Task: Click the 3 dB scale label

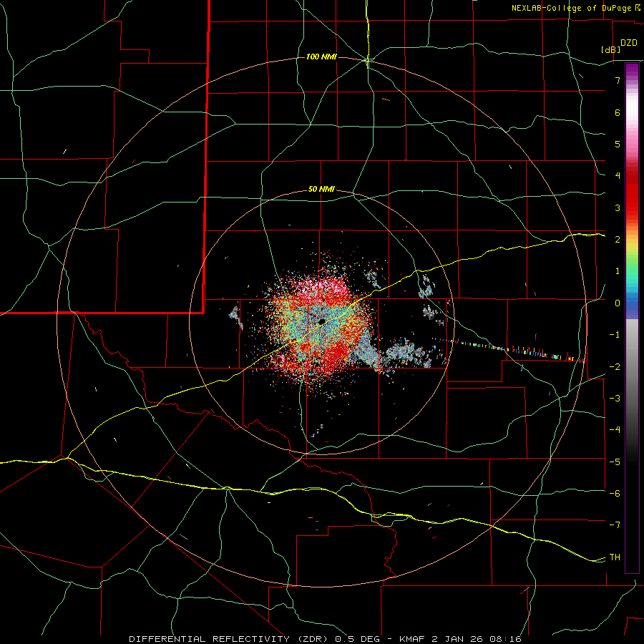Action: [618, 208]
